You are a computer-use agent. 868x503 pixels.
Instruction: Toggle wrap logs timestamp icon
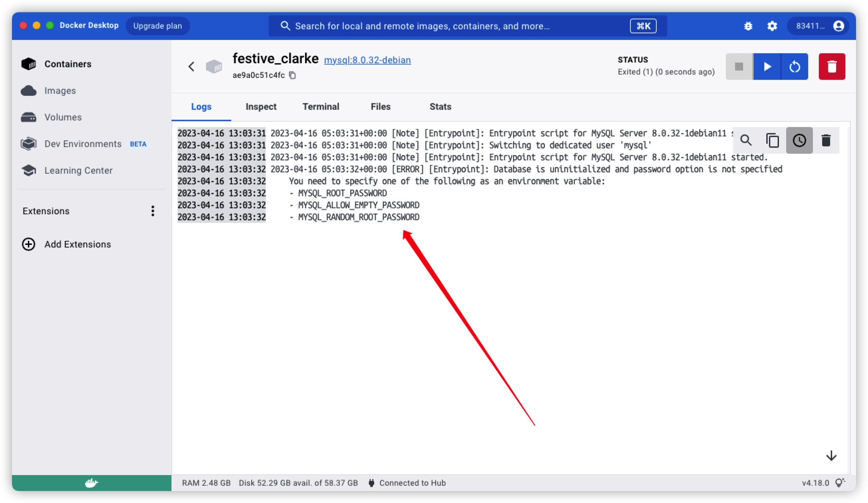[799, 139]
